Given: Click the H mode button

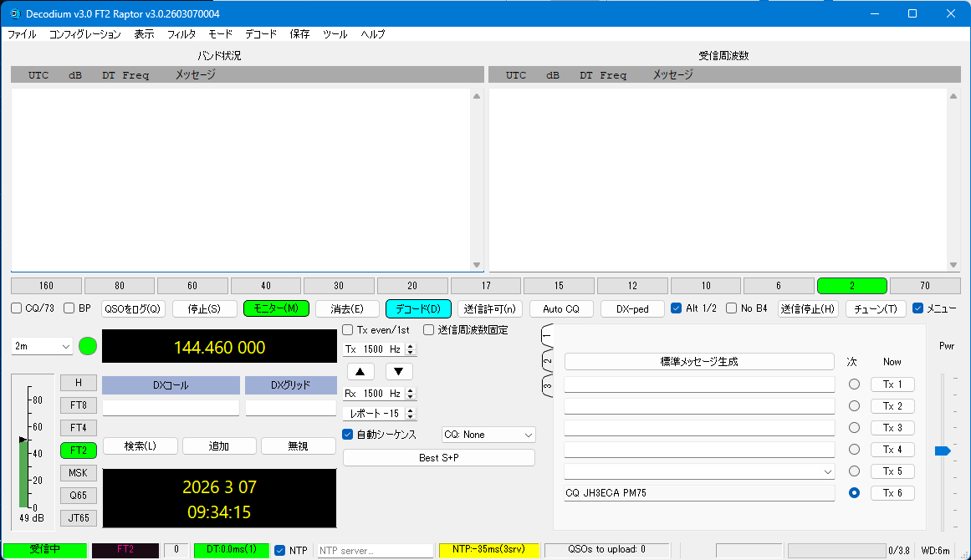Looking at the screenshot, I should [x=79, y=383].
